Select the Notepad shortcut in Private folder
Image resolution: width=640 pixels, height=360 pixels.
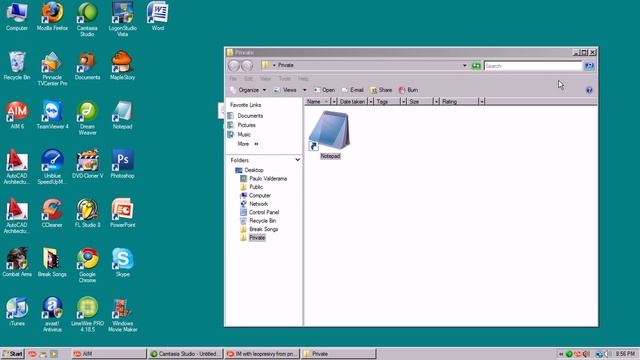(329, 135)
